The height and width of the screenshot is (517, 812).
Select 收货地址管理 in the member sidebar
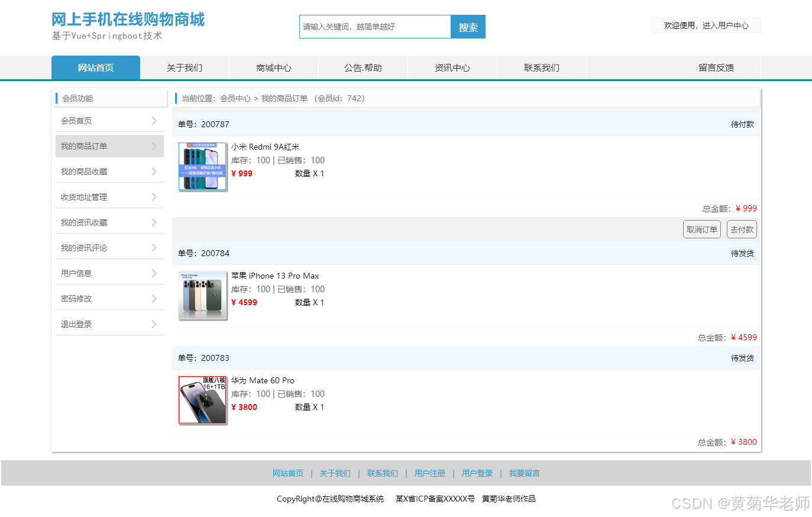point(109,197)
